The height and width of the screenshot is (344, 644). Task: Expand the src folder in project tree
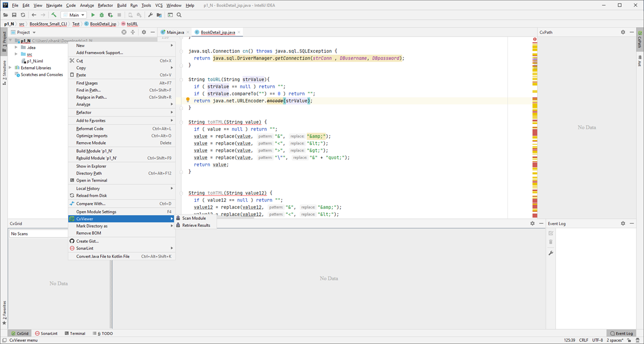point(16,54)
